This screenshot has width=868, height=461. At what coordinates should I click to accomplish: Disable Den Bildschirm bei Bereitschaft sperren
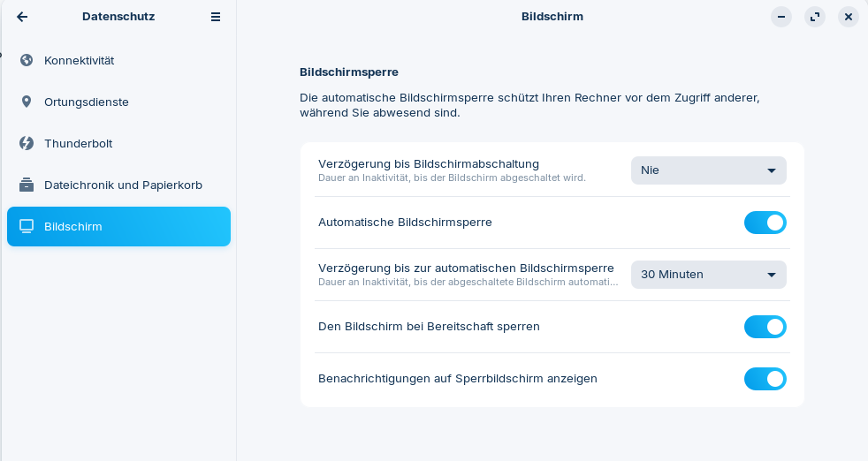[x=765, y=327]
